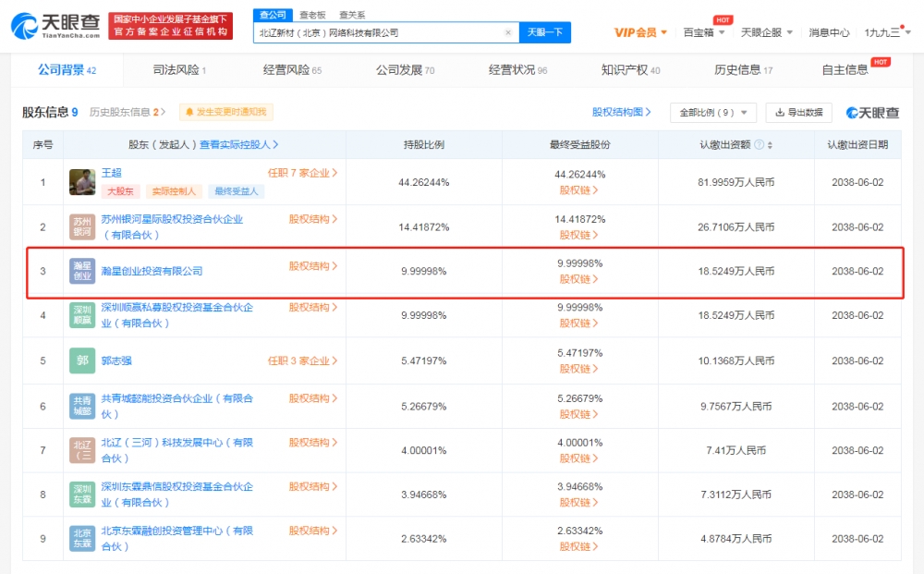This screenshot has height=574, width=924.
Task: Open the 全部比例 (9) filter dropdown
Action: [712, 113]
